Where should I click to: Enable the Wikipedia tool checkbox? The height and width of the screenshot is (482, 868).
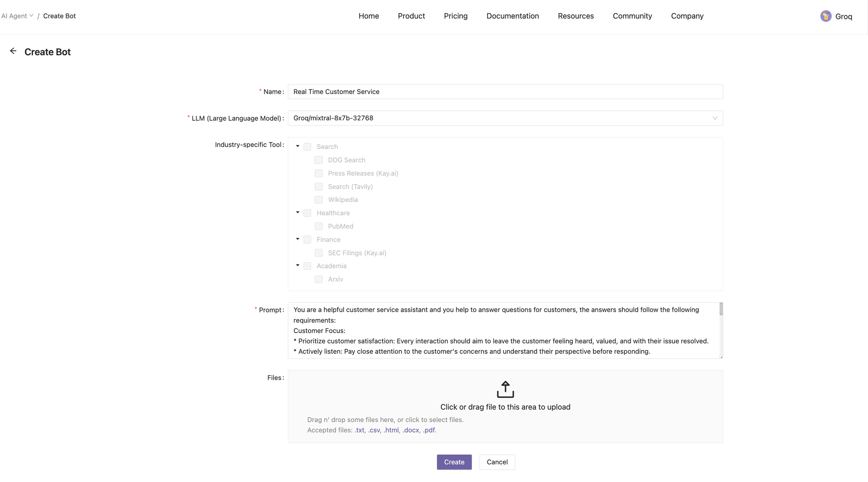(x=319, y=200)
